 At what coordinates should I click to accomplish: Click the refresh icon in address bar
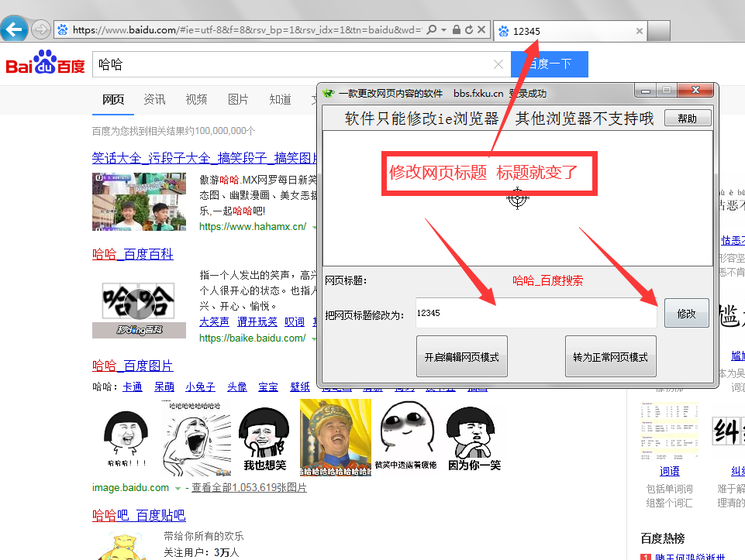click(470, 30)
